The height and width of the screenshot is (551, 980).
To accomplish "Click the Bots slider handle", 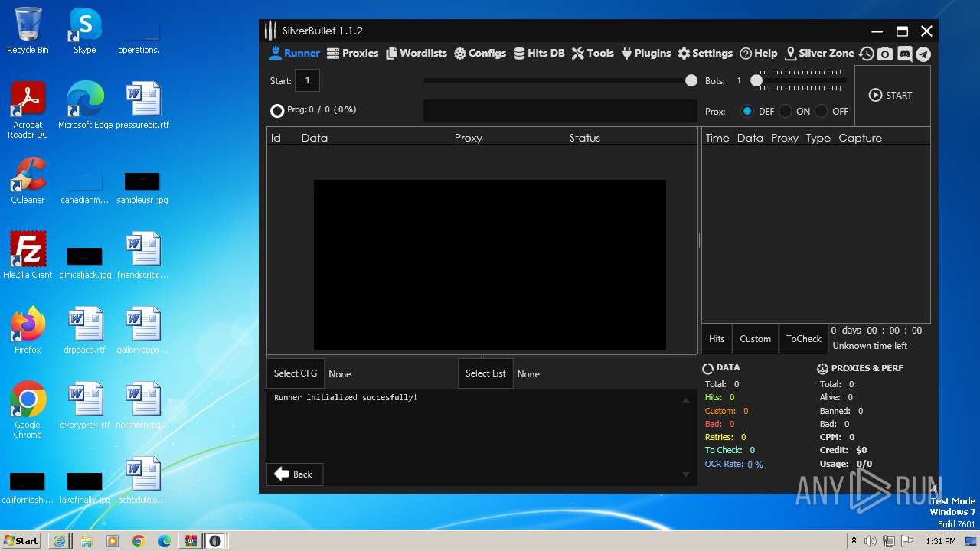I will (756, 80).
